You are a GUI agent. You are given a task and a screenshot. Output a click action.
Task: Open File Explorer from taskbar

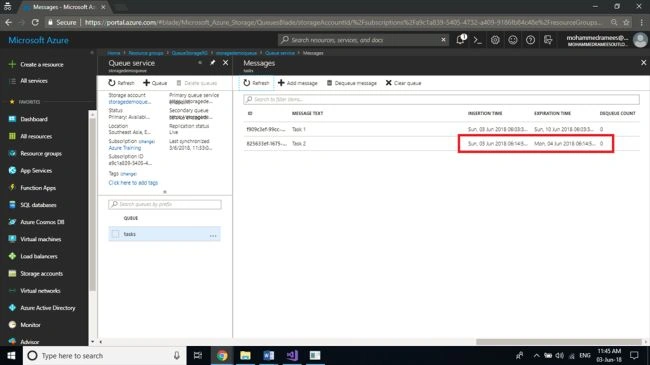[245, 355]
